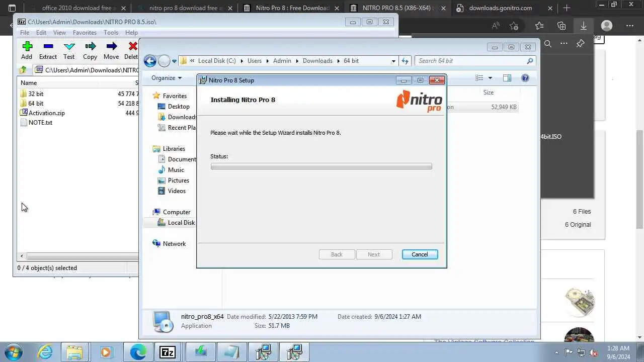Select Music library in the navigation pane
Image resolution: width=644 pixels, height=362 pixels.
click(x=176, y=170)
